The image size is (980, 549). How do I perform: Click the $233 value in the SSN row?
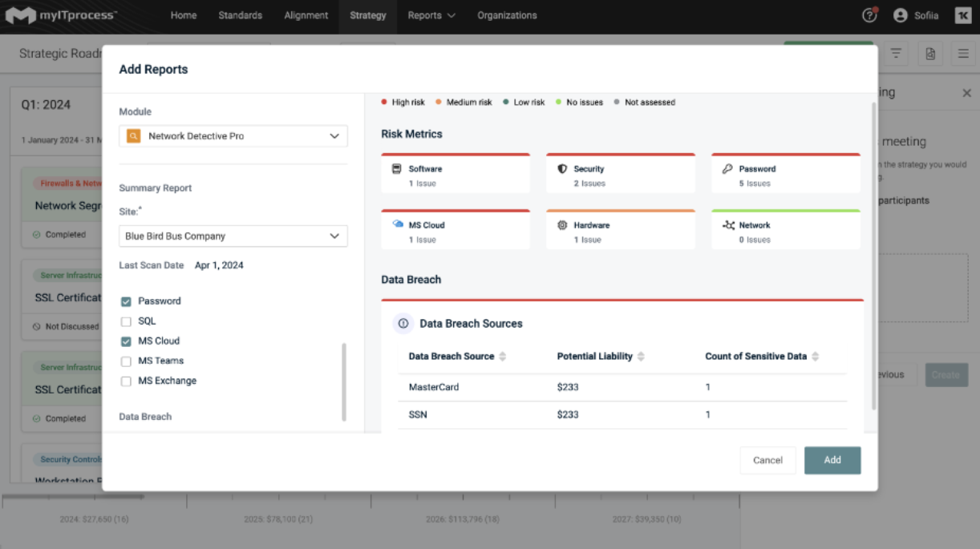(568, 414)
